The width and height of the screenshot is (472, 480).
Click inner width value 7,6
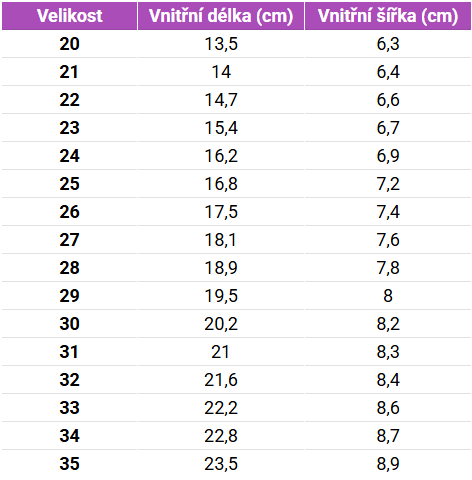(x=388, y=240)
